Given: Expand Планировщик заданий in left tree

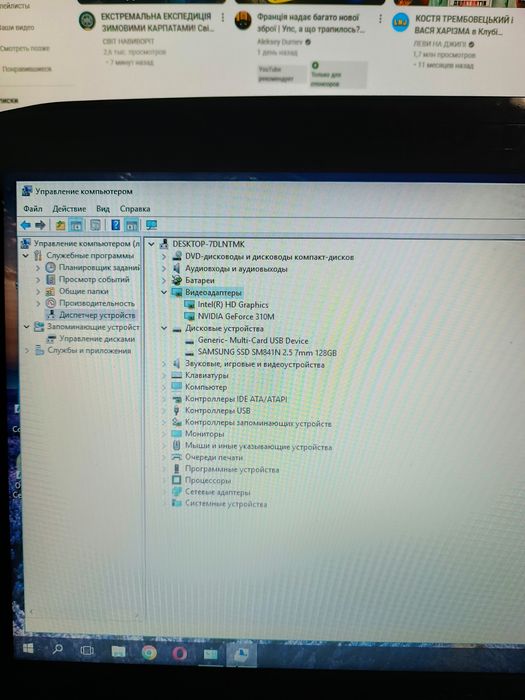Looking at the screenshot, I should tap(38, 267).
